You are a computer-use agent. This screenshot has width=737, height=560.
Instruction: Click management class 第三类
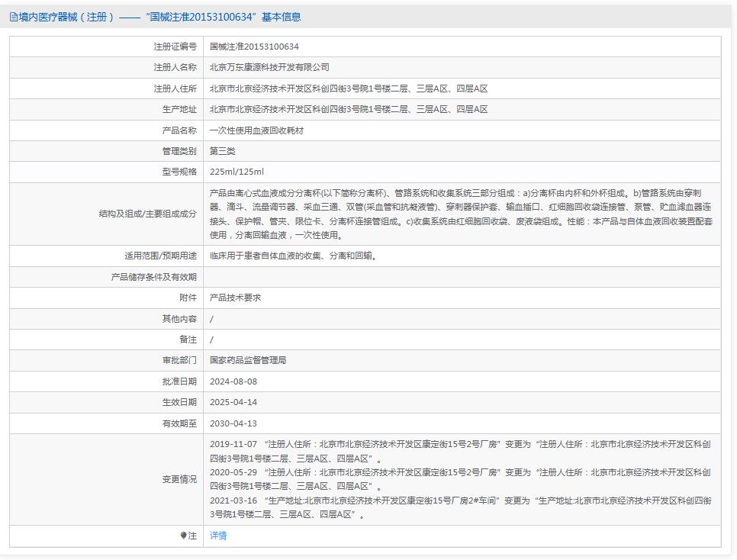click(x=222, y=151)
